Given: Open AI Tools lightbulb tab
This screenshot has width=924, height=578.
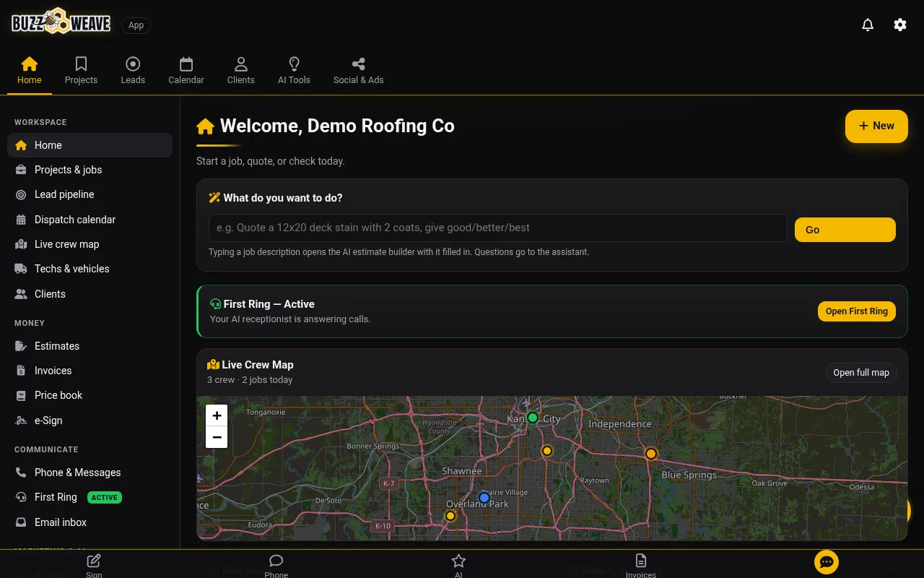Looking at the screenshot, I should [294, 71].
